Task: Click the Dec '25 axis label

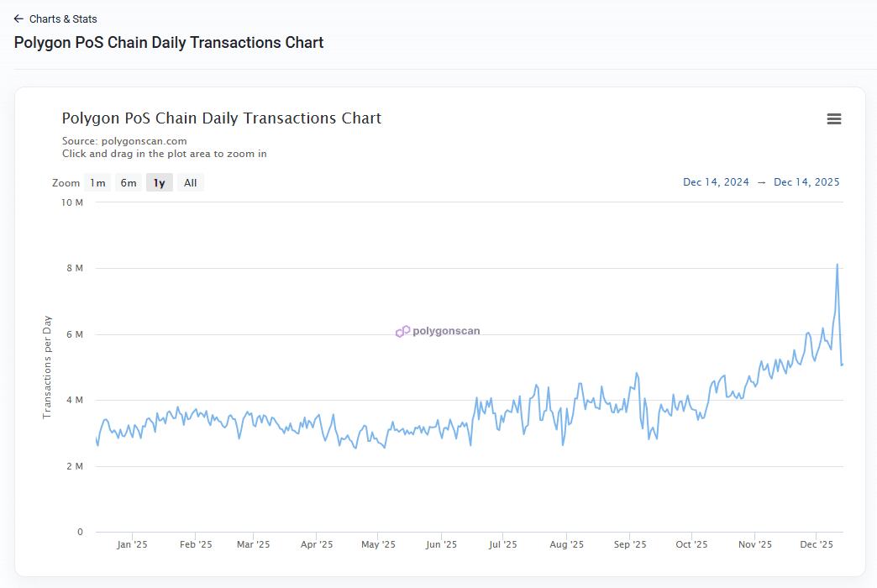Action: click(816, 544)
